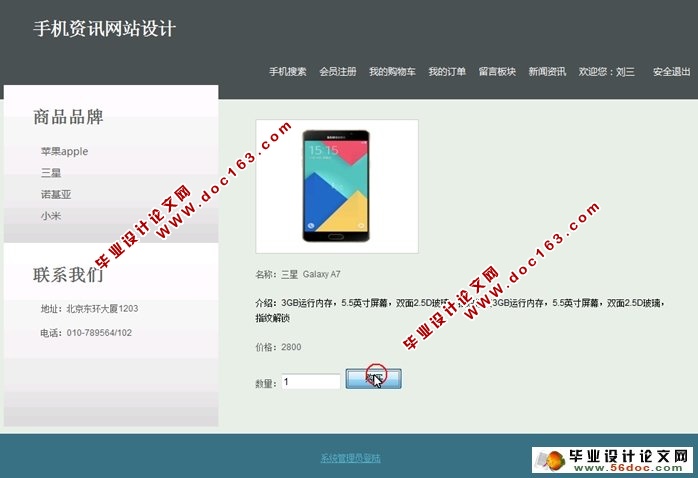Click the address text 北京东环大厦1203
This screenshot has height=478, width=698.
[102, 308]
